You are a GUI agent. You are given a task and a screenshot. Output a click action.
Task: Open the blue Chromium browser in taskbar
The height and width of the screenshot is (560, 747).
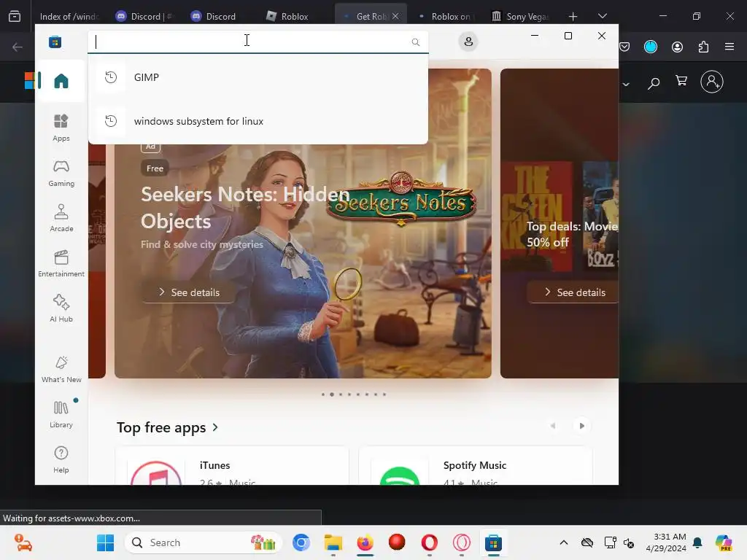[x=301, y=542]
